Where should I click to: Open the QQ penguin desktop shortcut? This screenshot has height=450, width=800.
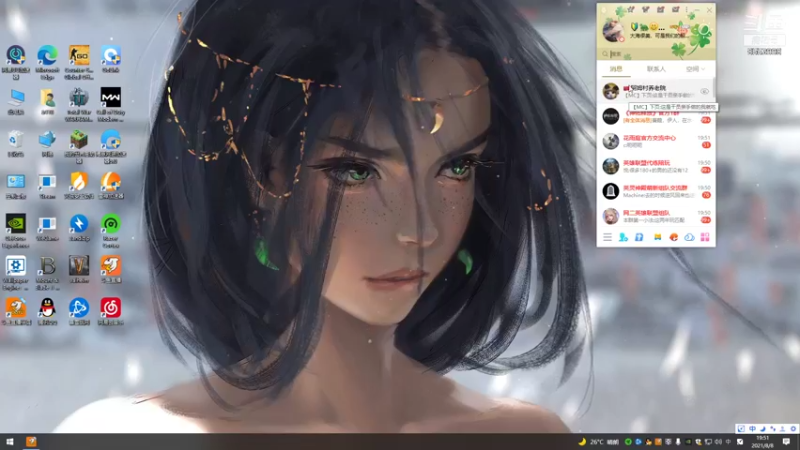47,311
